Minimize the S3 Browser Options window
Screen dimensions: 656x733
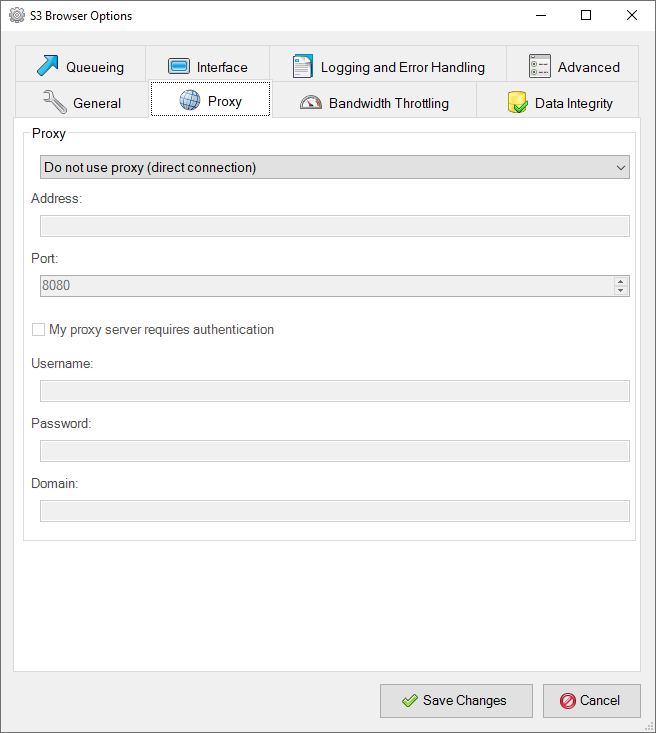[x=541, y=15]
